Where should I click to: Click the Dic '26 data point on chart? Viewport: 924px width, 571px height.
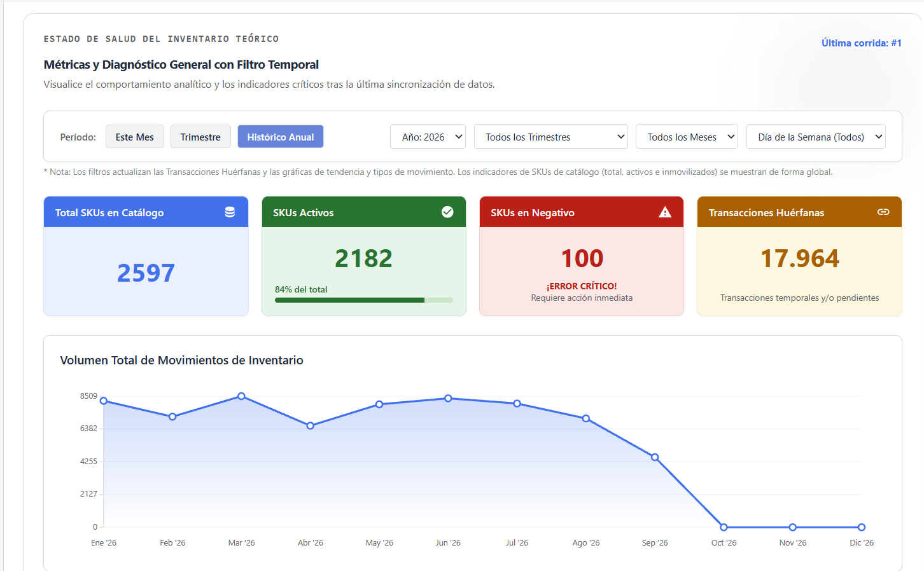(862, 527)
